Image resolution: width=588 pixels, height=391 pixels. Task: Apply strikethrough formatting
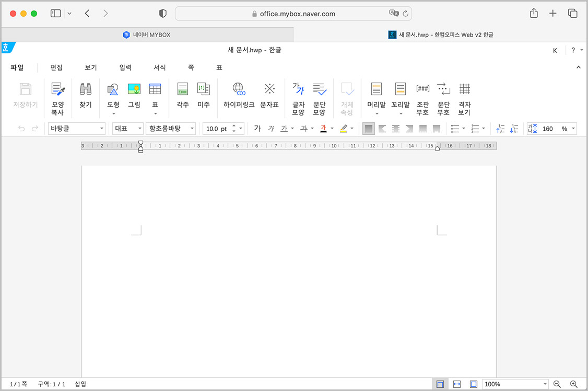304,129
